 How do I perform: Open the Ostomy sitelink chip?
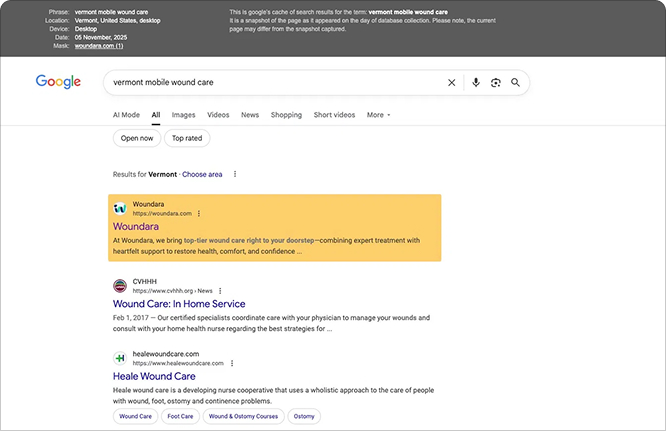click(x=304, y=416)
